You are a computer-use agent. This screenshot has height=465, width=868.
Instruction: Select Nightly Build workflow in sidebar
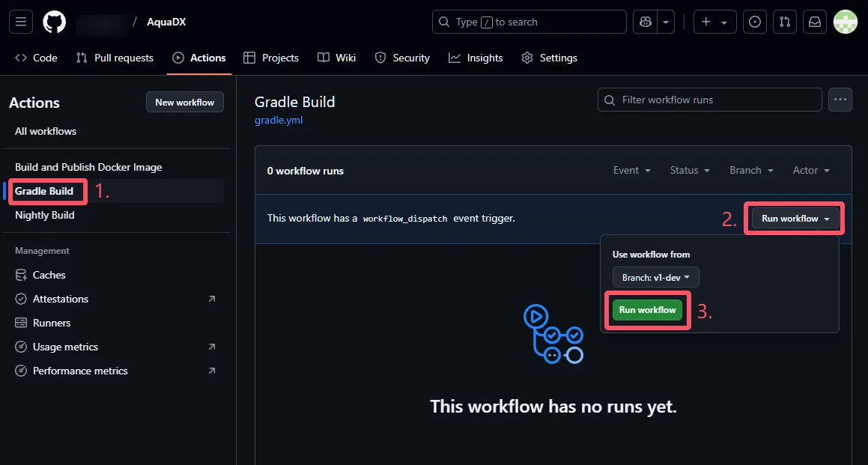[x=45, y=215]
